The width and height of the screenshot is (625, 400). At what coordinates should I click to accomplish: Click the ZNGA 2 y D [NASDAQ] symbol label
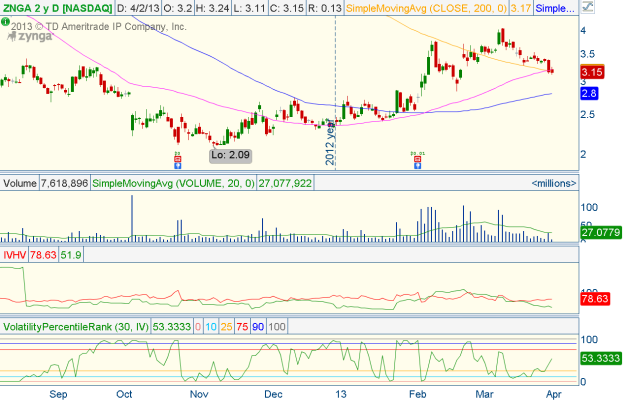[57, 8]
